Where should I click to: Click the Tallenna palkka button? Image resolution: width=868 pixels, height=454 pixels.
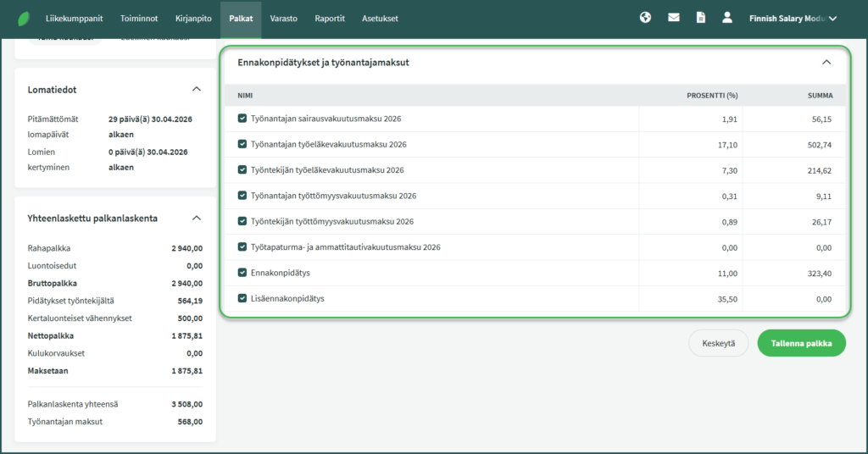[801, 344]
